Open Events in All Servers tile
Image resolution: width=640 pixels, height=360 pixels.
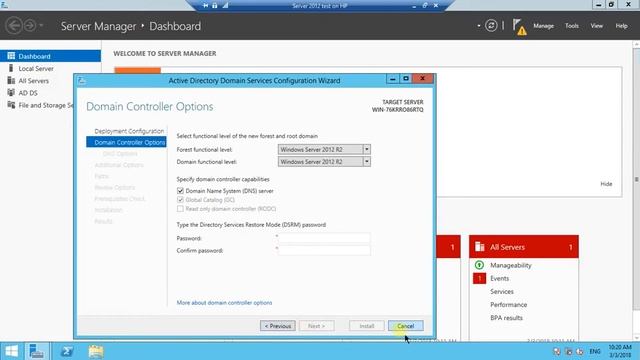pyautogui.click(x=500, y=278)
